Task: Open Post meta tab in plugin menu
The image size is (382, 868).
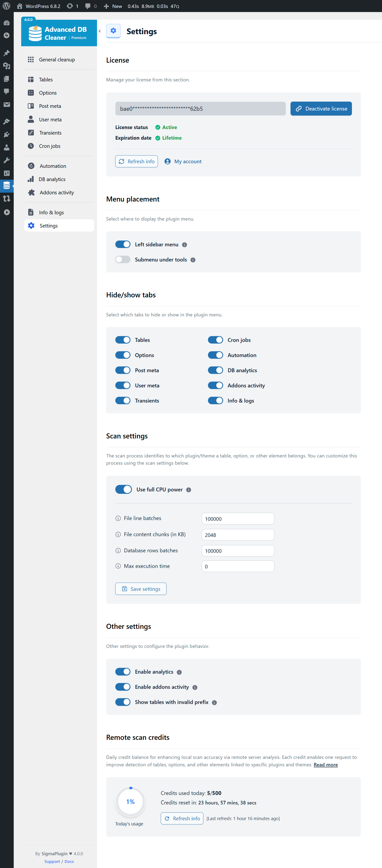Action: click(x=59, y=106)
